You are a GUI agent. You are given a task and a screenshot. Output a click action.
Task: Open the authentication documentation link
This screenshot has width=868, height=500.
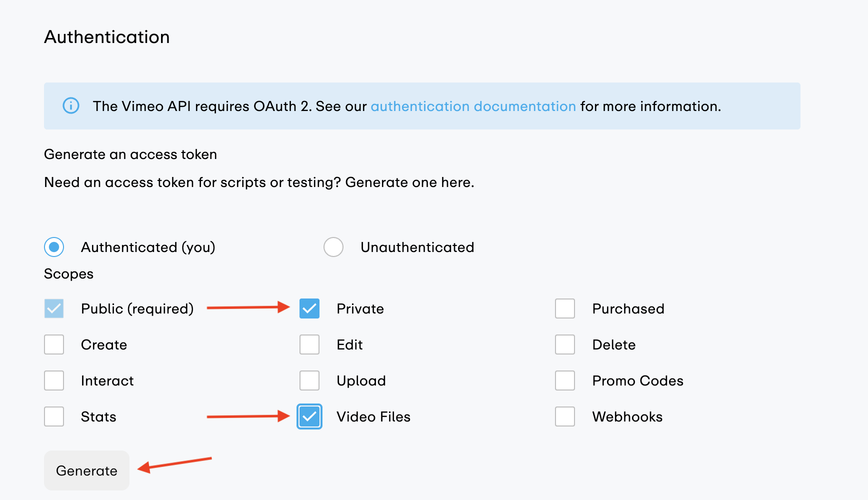click(473, 106)
